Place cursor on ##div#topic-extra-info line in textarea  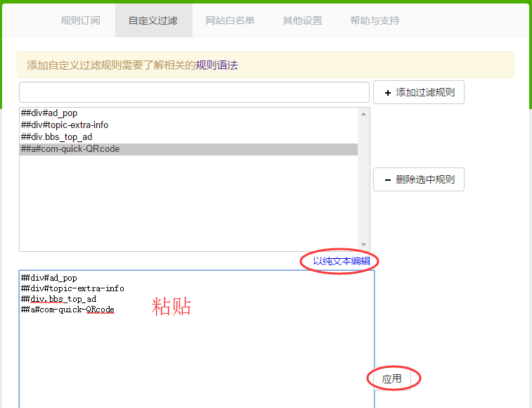point(72,288)
